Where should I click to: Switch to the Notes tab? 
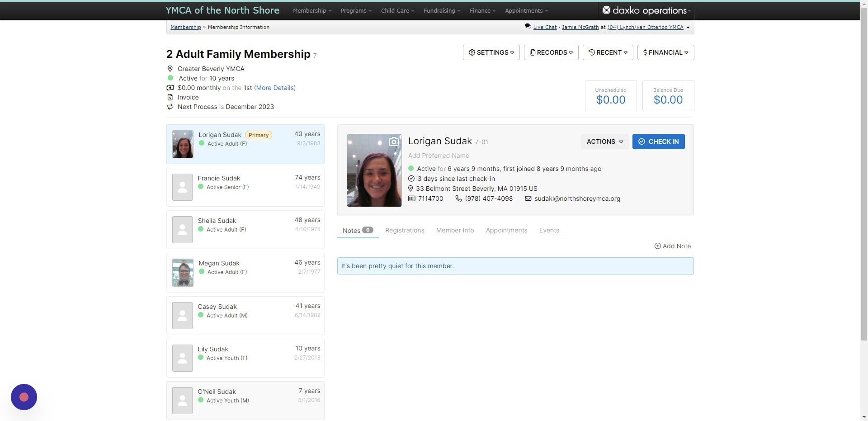[x=358, y=230]
